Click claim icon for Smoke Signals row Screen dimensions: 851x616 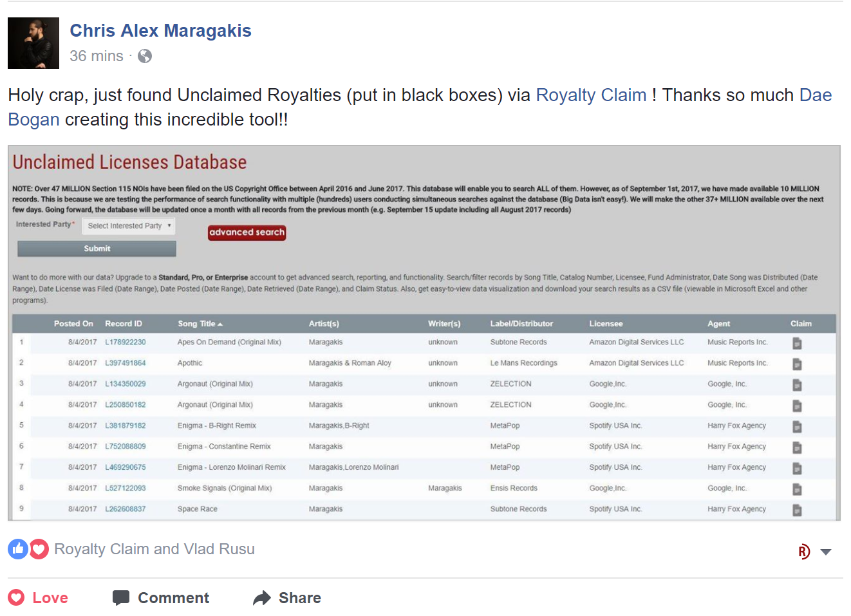click(797, 489)
